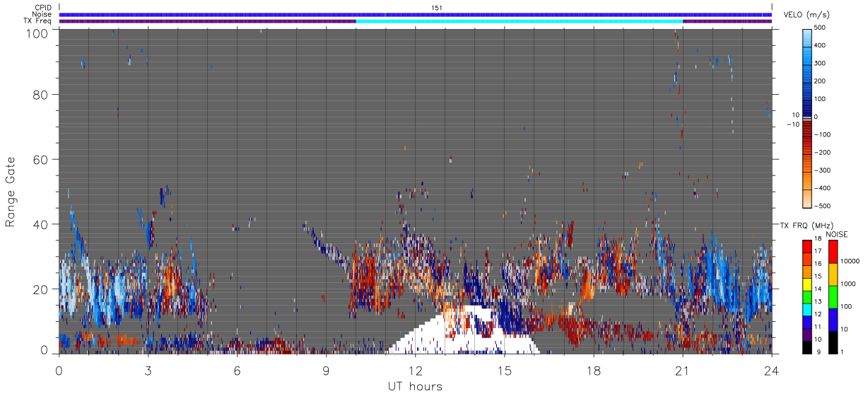
Task: Select the 6 tick on the UT hours axis
Action: (237, 370)
